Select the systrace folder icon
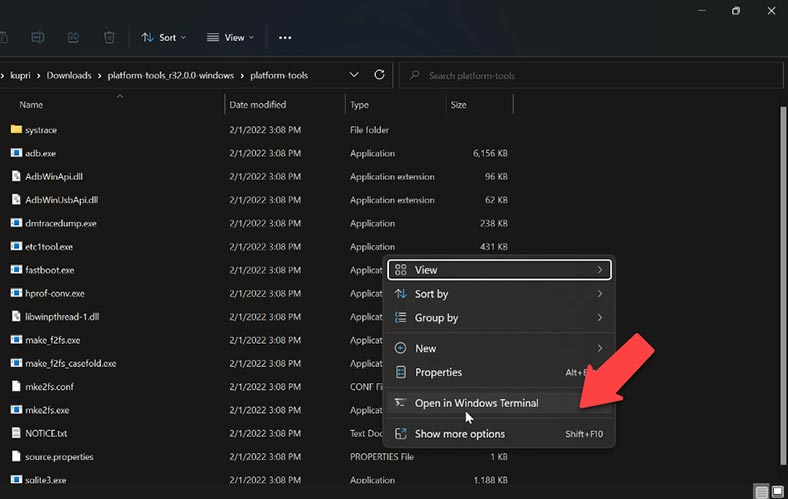This screenshot has width=788, height=499. pos(16,129)
